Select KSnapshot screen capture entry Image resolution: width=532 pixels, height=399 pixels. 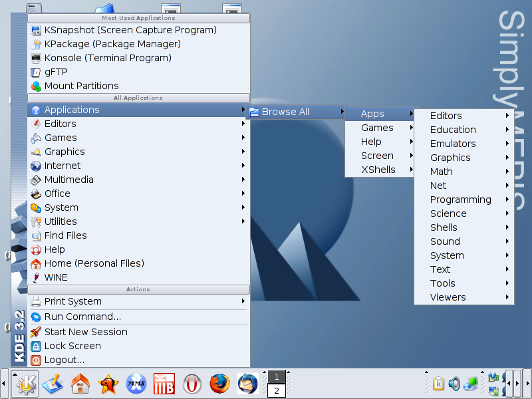point(130,30)
